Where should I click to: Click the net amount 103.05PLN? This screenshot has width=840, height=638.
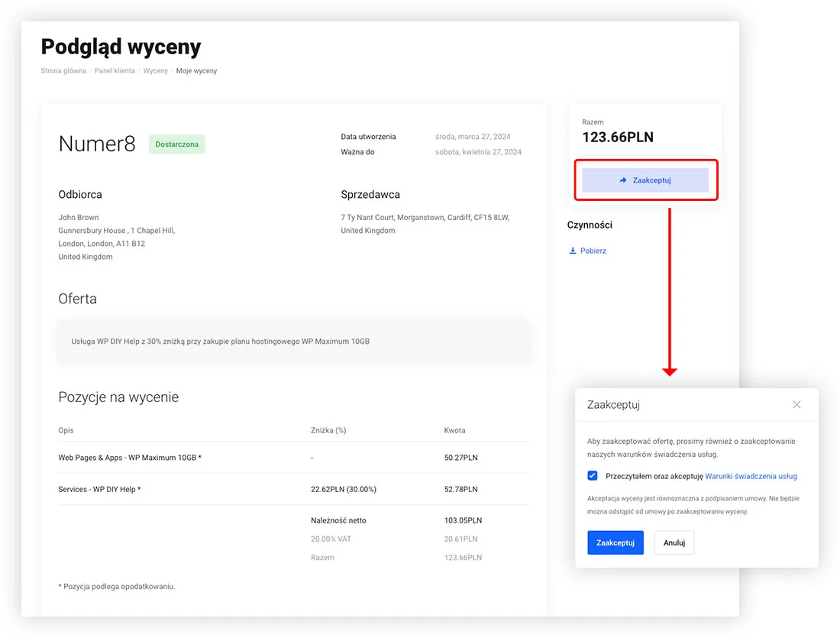463,520
